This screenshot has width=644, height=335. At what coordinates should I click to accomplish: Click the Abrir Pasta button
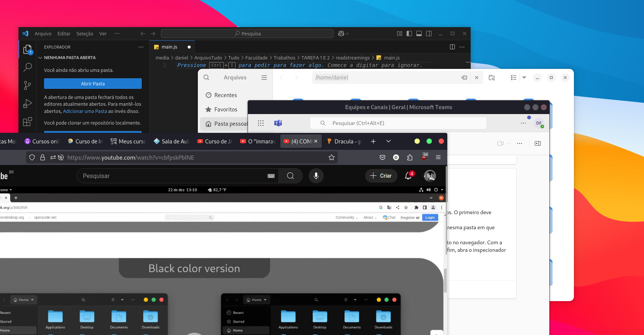point(93,84)
